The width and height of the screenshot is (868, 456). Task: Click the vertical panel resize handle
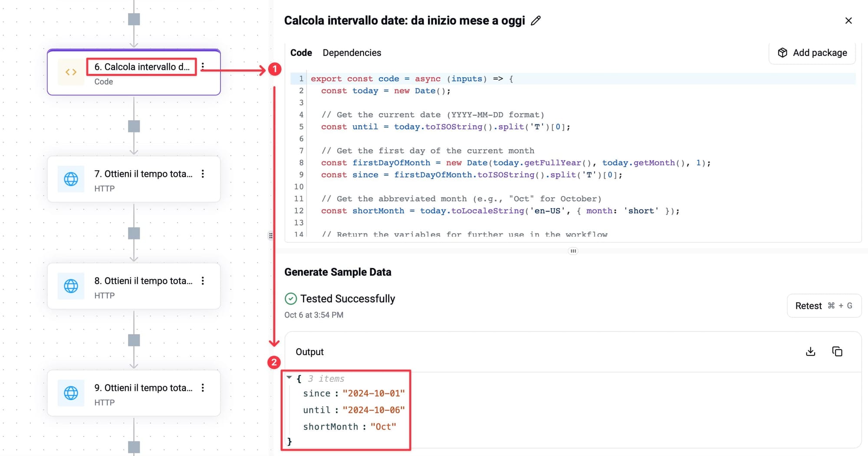tap(271, 236)
